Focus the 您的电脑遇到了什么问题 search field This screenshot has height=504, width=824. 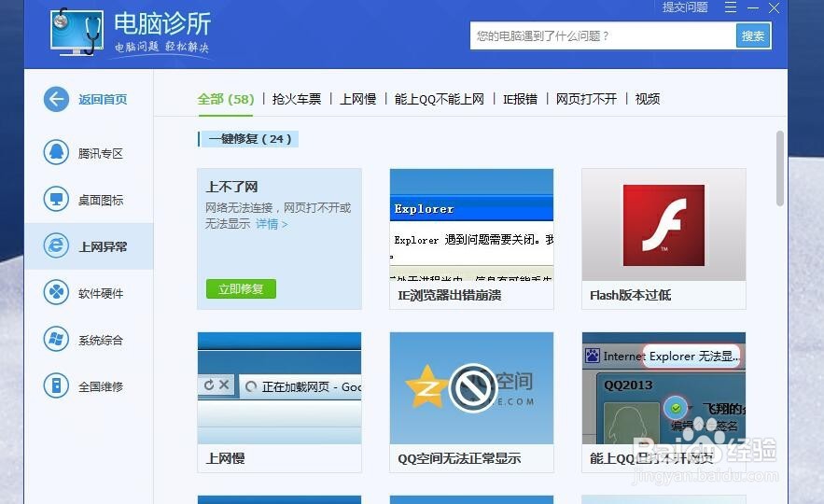(x=603, y=35)
